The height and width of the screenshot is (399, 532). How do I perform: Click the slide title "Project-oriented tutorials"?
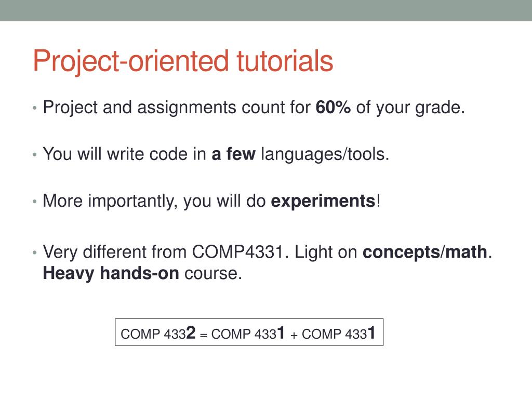183,61
